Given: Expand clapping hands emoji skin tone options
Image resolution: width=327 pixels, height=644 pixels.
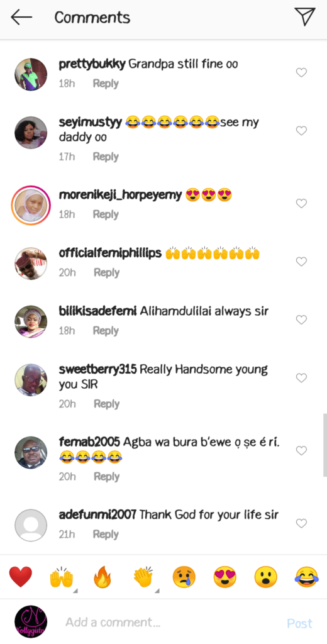Looking at the screenshot, I should 157,591.
